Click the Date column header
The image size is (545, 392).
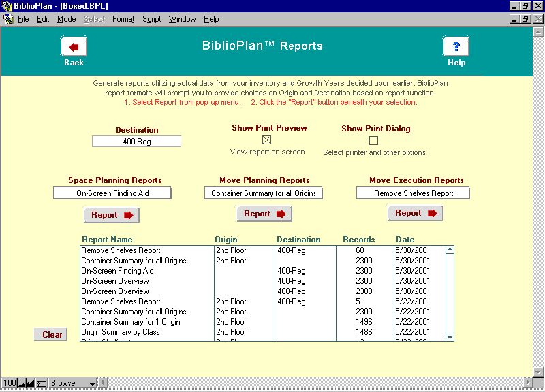pos(405,240)
